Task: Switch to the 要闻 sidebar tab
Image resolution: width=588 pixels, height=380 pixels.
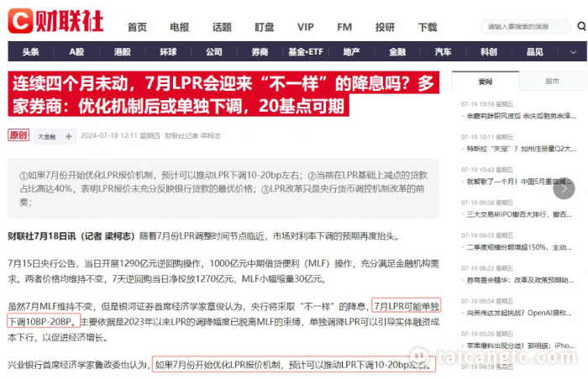Action: [x=486, y=81]
